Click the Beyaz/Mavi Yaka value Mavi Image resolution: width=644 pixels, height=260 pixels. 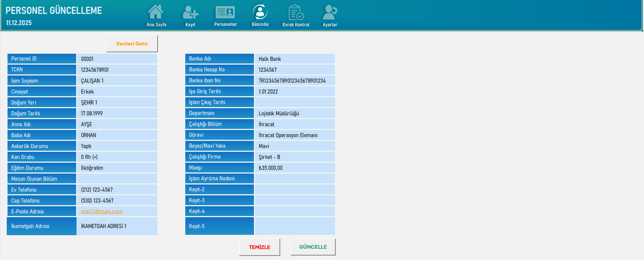click(295, 146)
